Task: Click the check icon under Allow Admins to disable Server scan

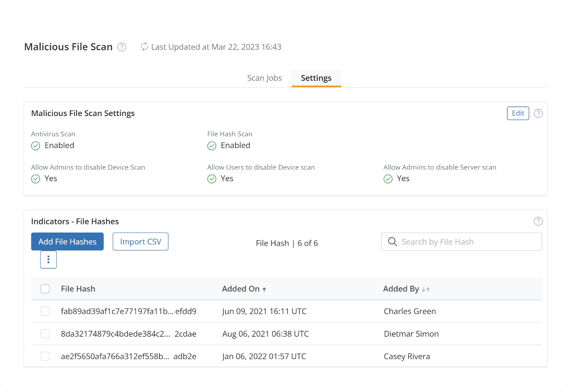Action: click(388, 179)
